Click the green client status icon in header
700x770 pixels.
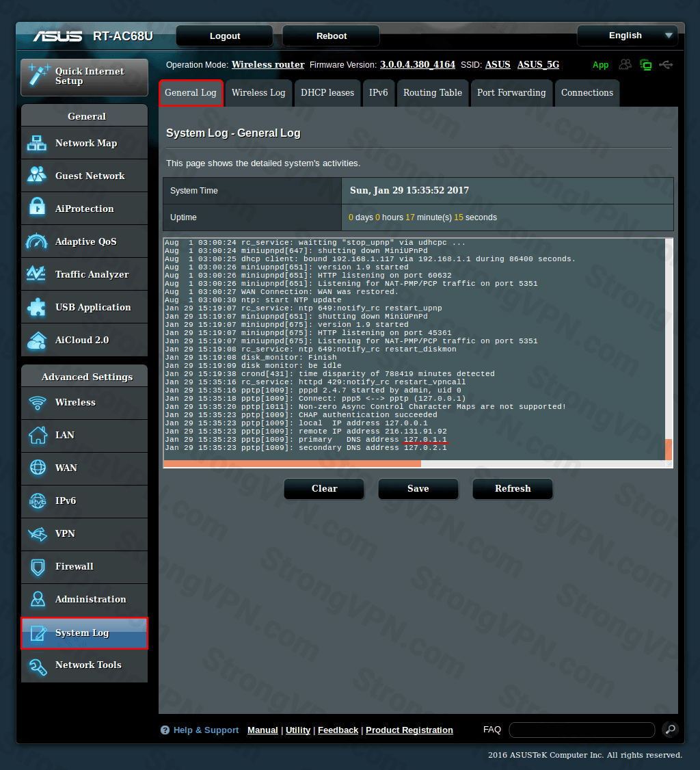click(646, 65)
